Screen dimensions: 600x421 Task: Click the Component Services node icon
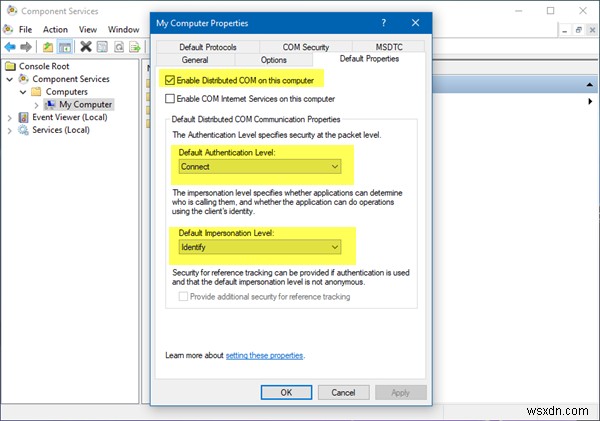coord(24,79)
